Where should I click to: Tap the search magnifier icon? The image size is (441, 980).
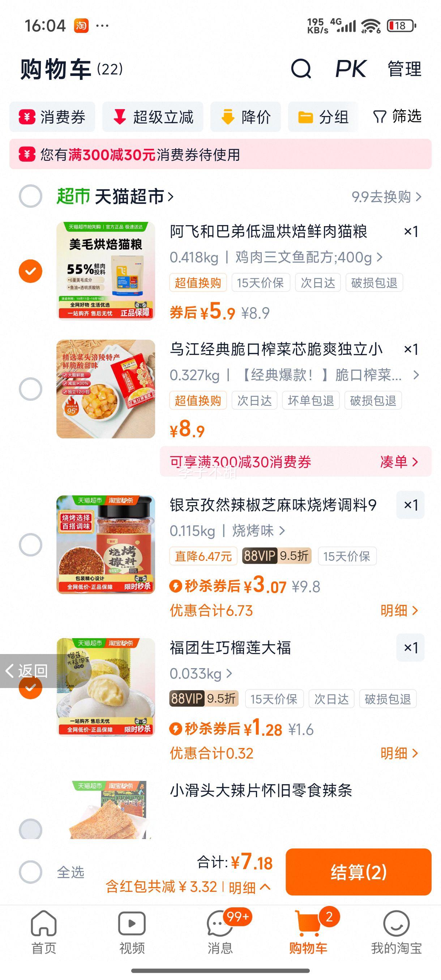tap(301, 69)
